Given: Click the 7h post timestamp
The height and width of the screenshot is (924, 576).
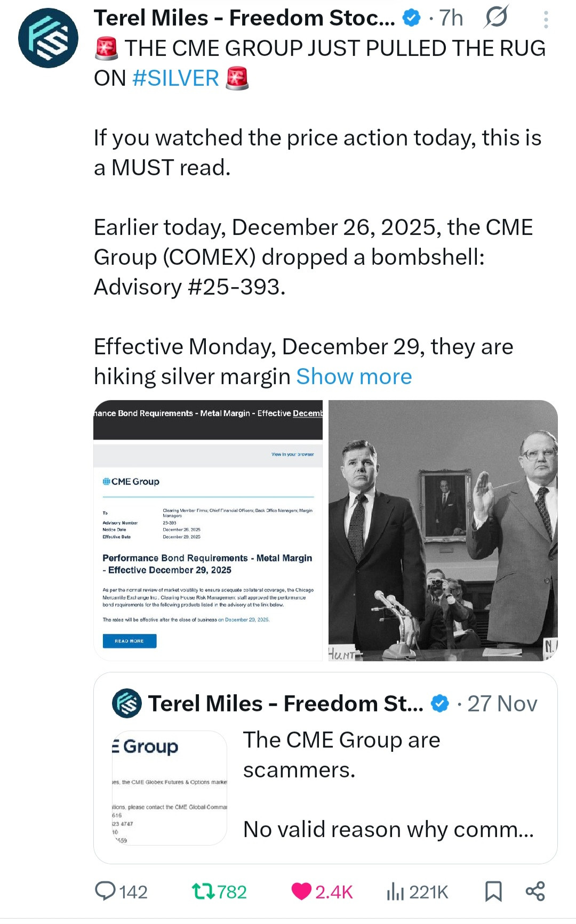Looking at the screenshot, I should pos(451,18).
